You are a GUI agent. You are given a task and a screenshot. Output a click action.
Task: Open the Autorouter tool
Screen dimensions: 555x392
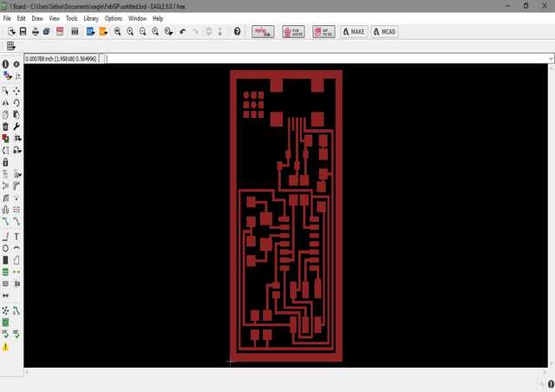[x=16, y=310]
